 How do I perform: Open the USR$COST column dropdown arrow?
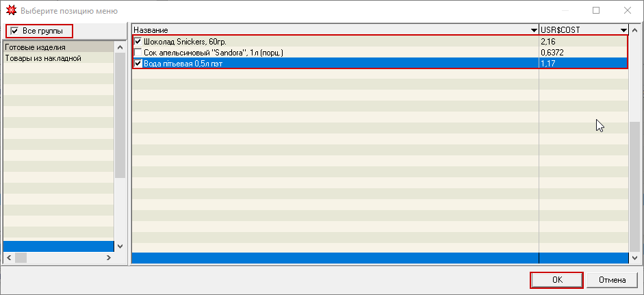[x=623, y=31]
